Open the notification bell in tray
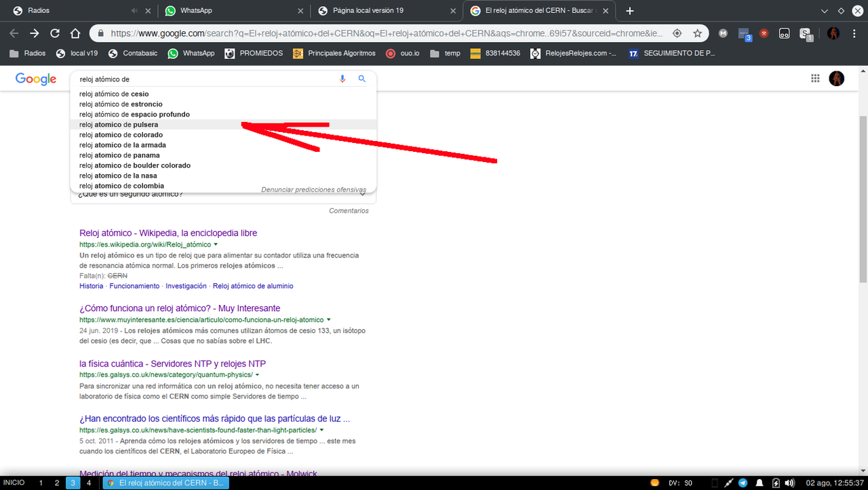The width and height of the screenshot is (868, 490). 758,483
